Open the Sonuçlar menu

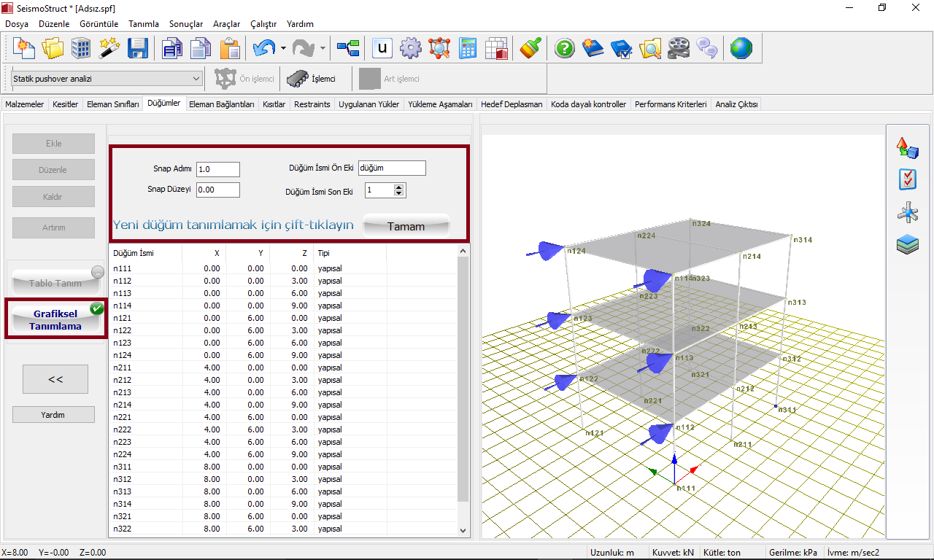coord(186,24)
